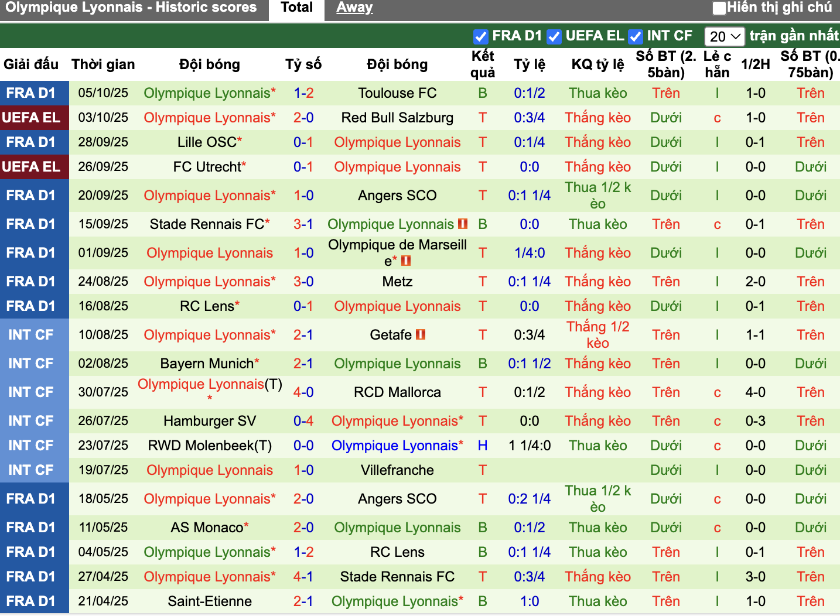This screenshot has height=616, width=840.
Task: Click Hamburger SV team name
Action: tap(209, 421)
